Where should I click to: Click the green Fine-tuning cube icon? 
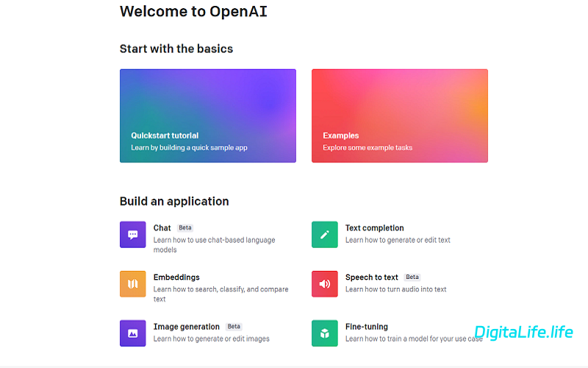tap(324, 333)
